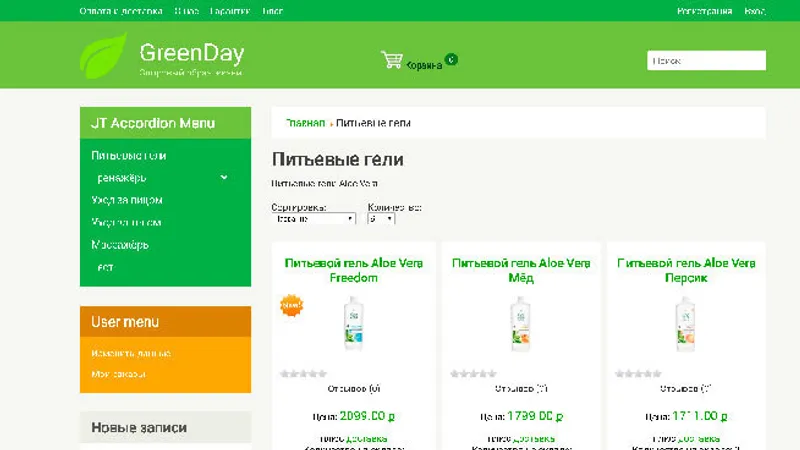
Task: Open Питьевой гель Aloe Vera Freedom title
Action: (x=354, y=270)
